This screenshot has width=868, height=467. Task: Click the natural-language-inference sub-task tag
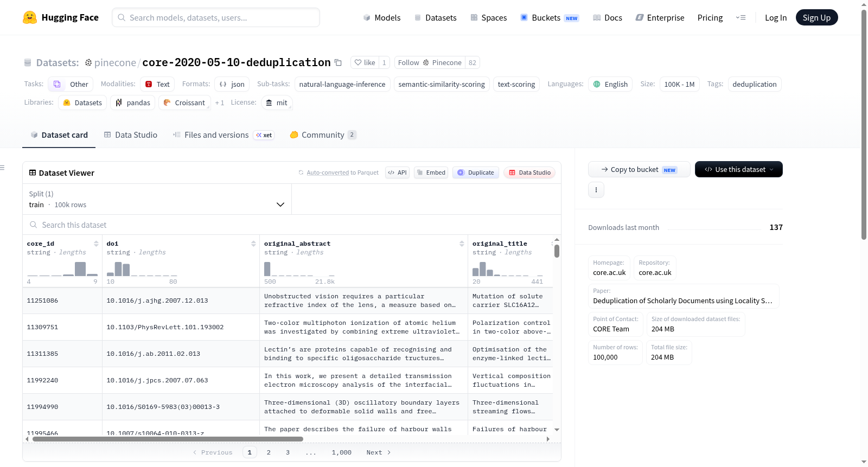point(342,84)
